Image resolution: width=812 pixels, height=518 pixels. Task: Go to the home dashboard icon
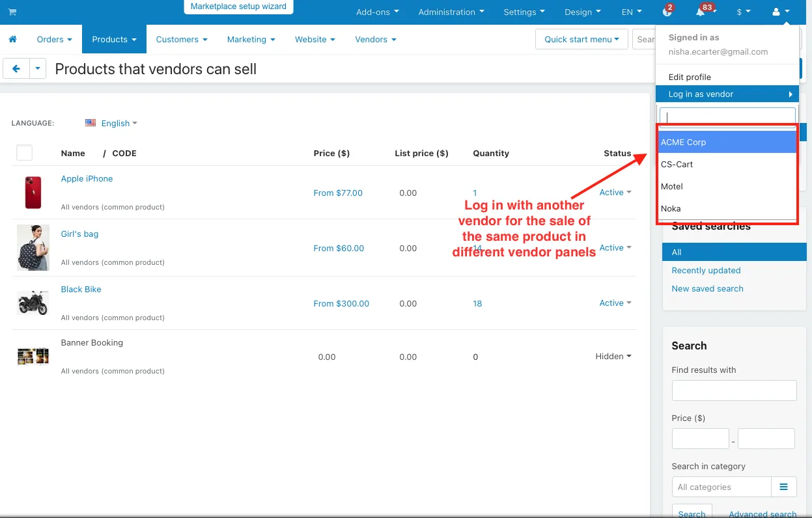12,40
